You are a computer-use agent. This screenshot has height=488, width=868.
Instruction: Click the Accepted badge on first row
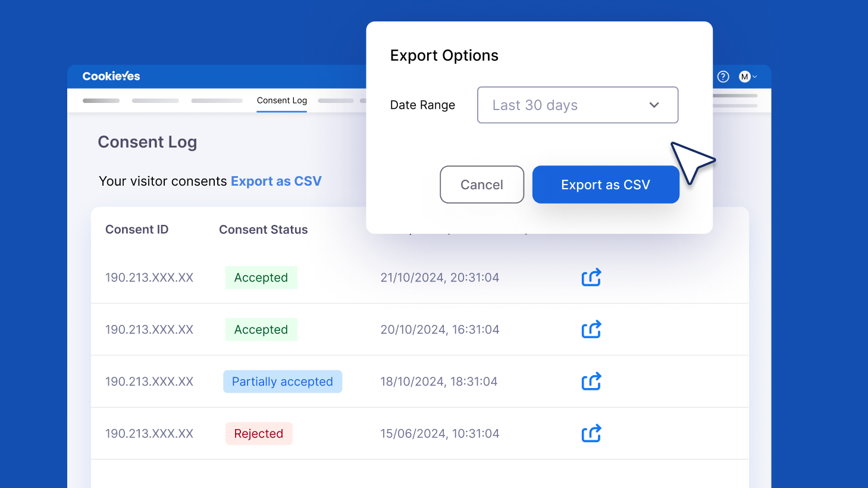point(261,277)
